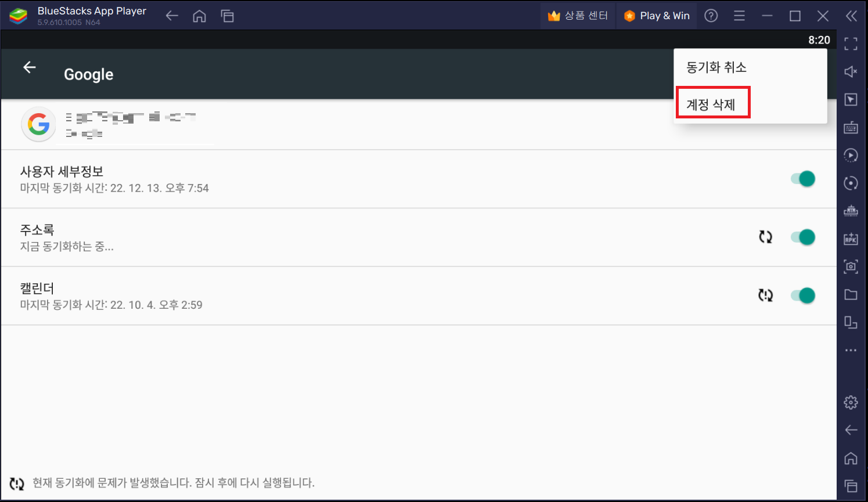
Task: Show more sidebar options three dots
Action: click(x=851, y=351)
